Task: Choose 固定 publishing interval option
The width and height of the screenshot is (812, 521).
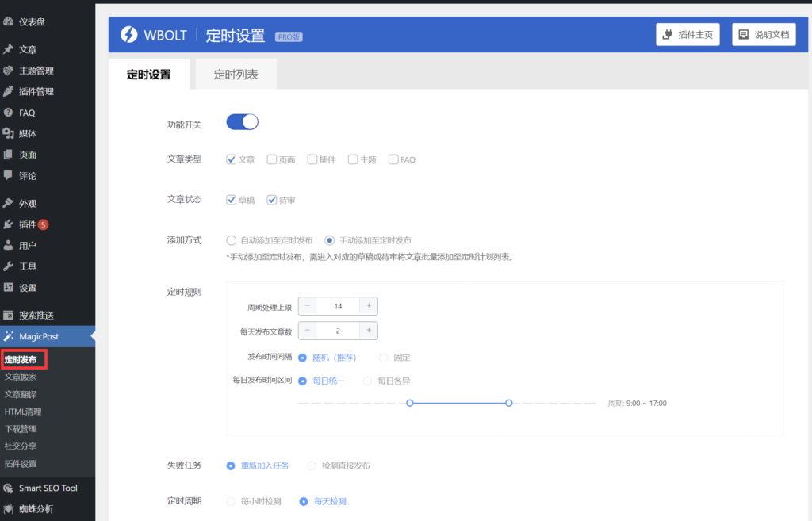Action: (x=385, y=358)
